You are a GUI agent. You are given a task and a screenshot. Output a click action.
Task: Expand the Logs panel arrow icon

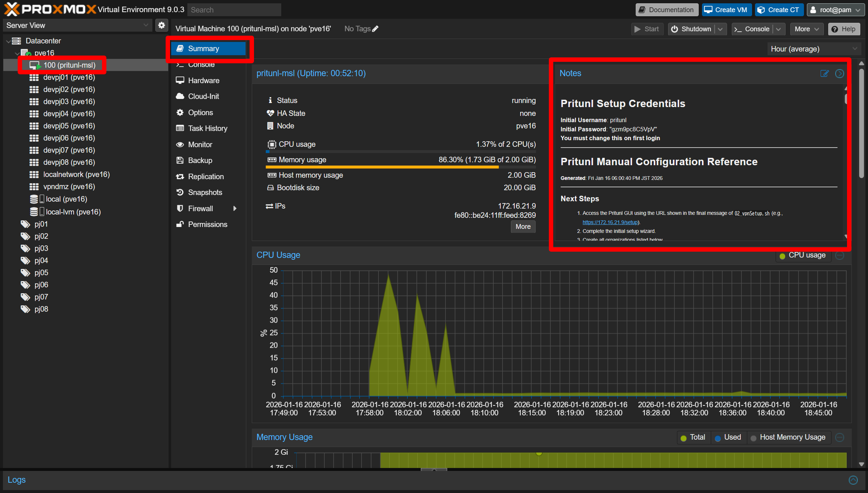[853, 480]
